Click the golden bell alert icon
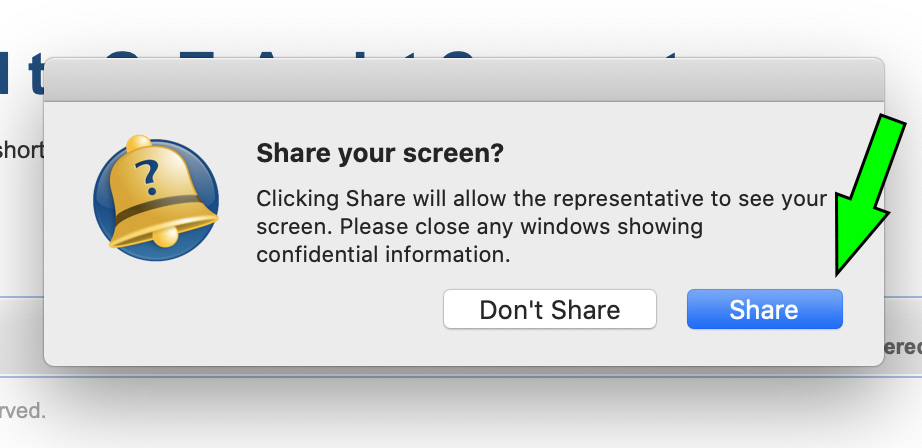 (x=156, y=198)
